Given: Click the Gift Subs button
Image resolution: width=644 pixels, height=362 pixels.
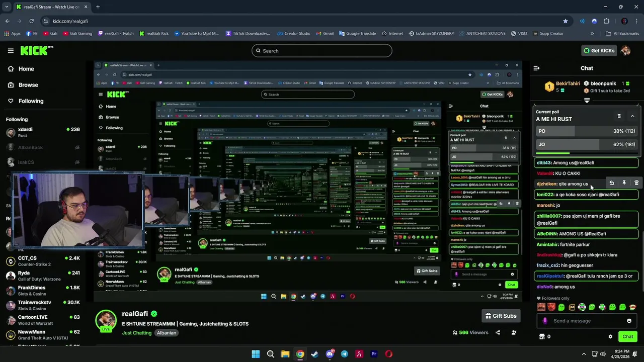Looking at the screenshot, I should (501, 316).
